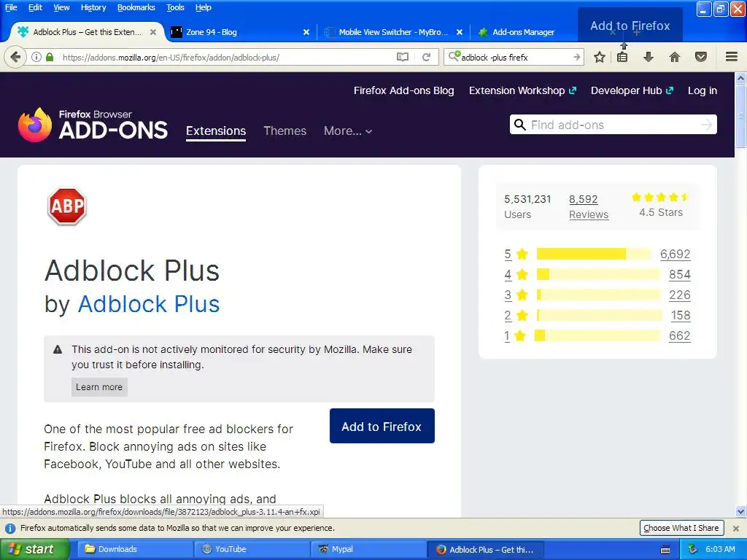Click the magnifier in Find add-ons box

(519, 125)
